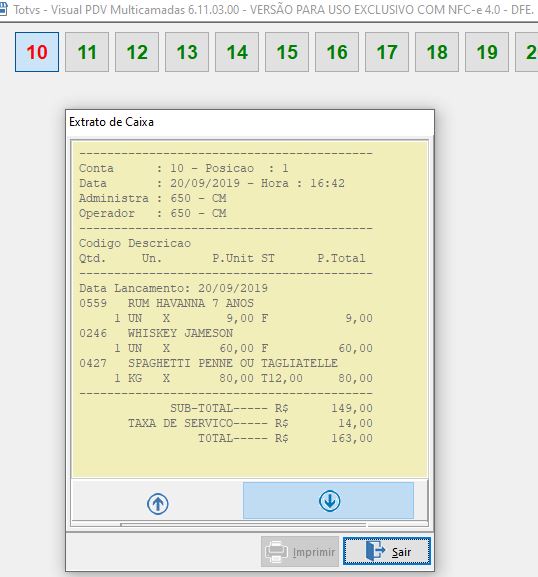The width and height of the screenshot is (538, 577).
Task: Click the 'Conta : 10 - Posicao : 1' line
Action: 184,168
